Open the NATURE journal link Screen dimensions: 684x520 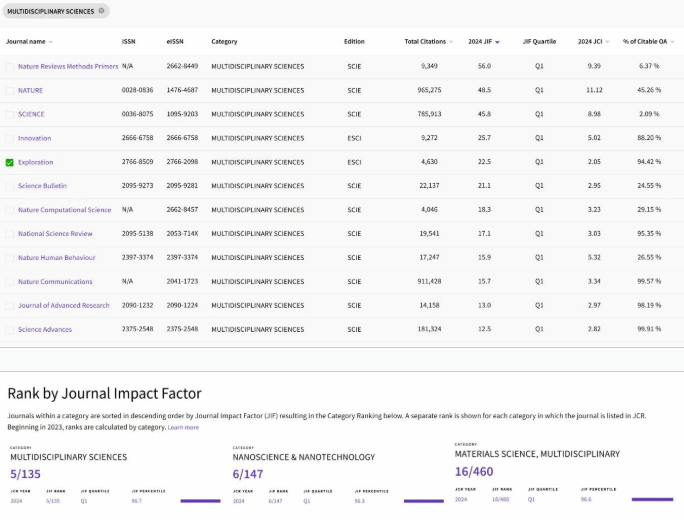click(x=31, y=90)
